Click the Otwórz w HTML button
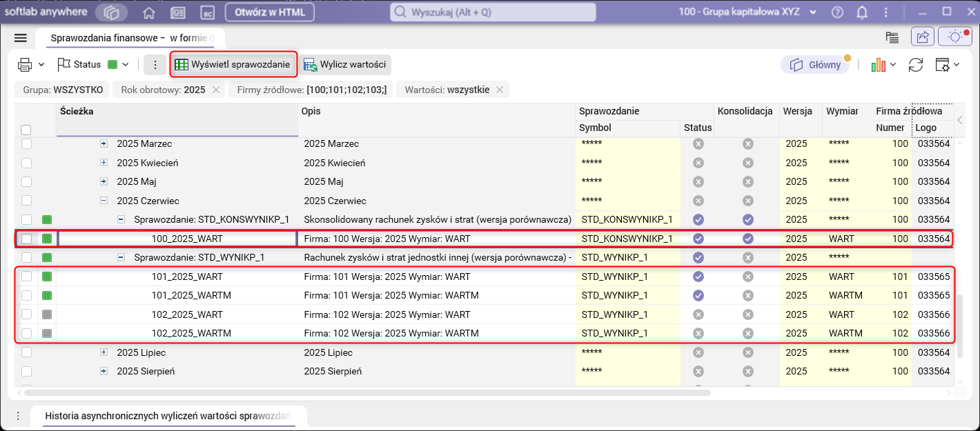 click(x=270, y=12)
